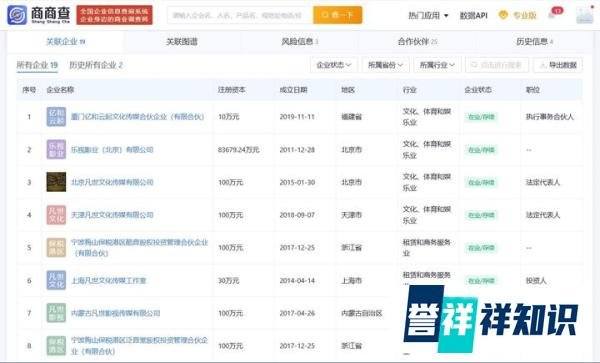600x363 pixels.
Task: Click the 福建省 region cell
Action: coord(351,117)
